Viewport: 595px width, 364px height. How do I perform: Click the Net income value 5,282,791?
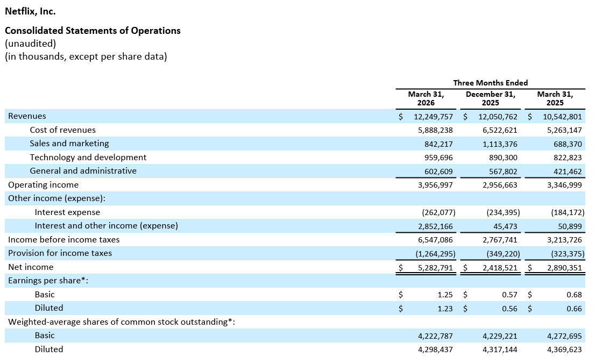point(435,267)
